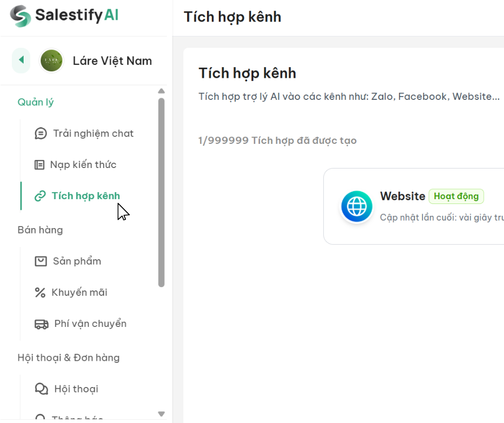Open the Sản phẩm section
The height and width of the screenshot is (423, 504).
click(77, 261)
